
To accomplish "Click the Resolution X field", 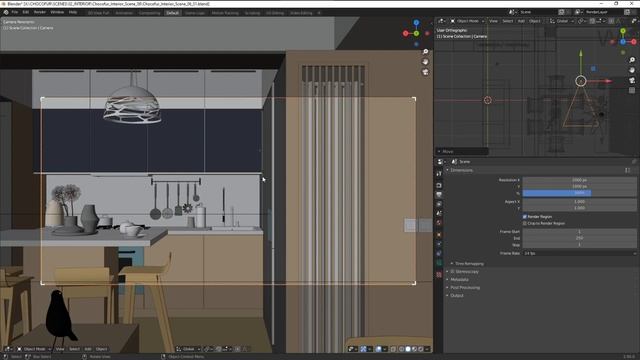I will tap(580, 180).
